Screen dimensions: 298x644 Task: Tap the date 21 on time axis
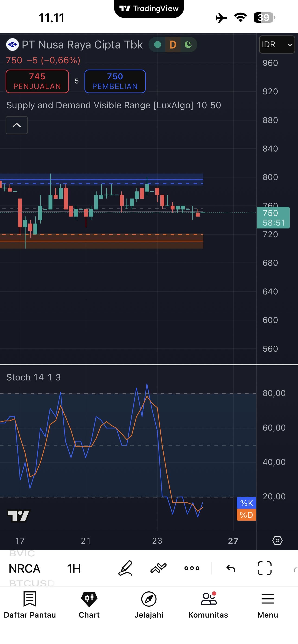coord(86,541)
